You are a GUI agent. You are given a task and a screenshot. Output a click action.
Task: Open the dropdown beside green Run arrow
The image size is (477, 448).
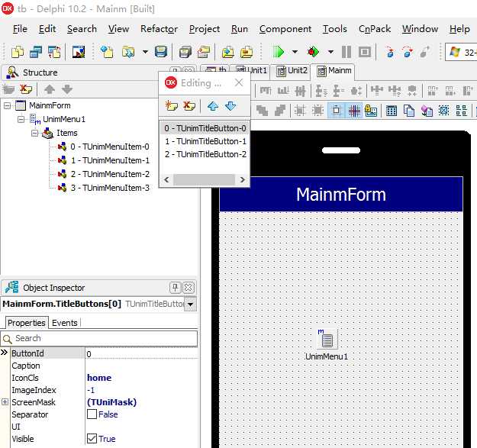pos(295,52)
